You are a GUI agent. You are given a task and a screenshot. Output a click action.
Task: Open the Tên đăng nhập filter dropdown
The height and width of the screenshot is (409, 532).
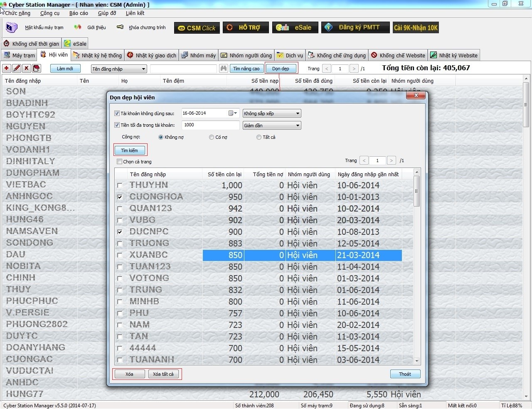tap(119, 69)
